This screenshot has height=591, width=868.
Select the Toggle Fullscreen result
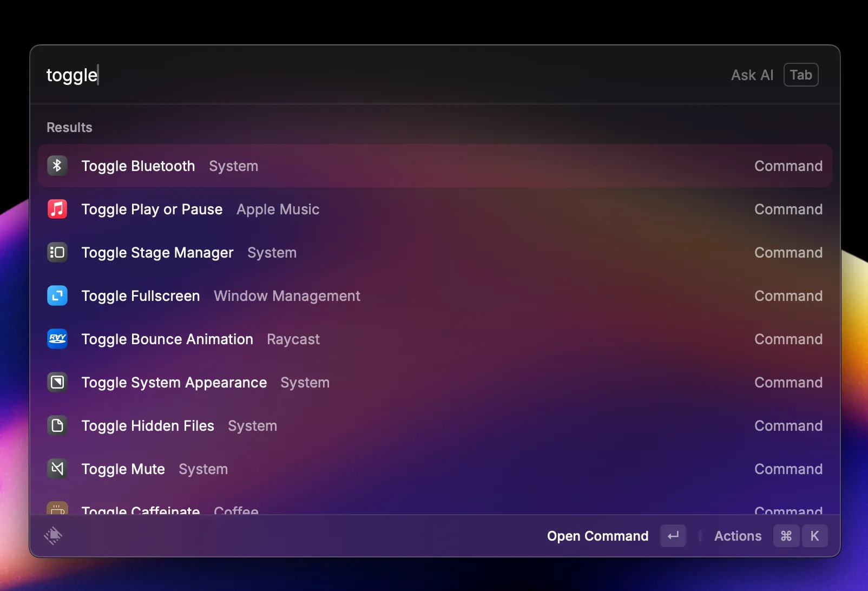point(141,295)
